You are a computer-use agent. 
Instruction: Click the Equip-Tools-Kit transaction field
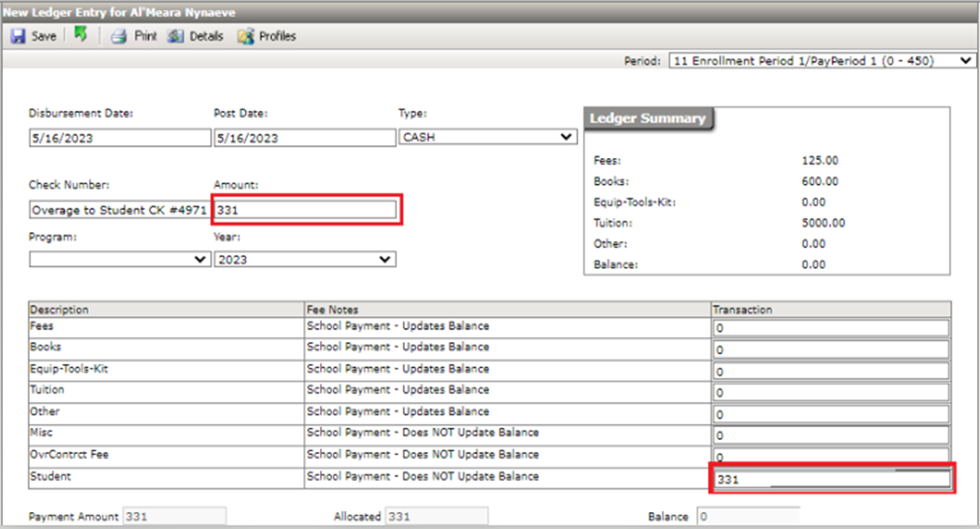point(831,372)
